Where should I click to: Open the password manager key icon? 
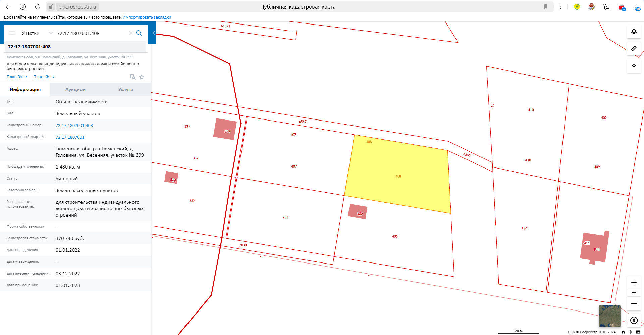[606, 7]
